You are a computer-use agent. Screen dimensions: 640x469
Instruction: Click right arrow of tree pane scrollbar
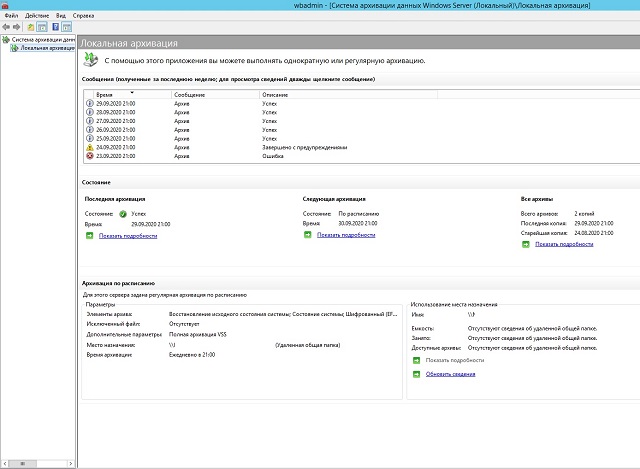pos(71,464)
